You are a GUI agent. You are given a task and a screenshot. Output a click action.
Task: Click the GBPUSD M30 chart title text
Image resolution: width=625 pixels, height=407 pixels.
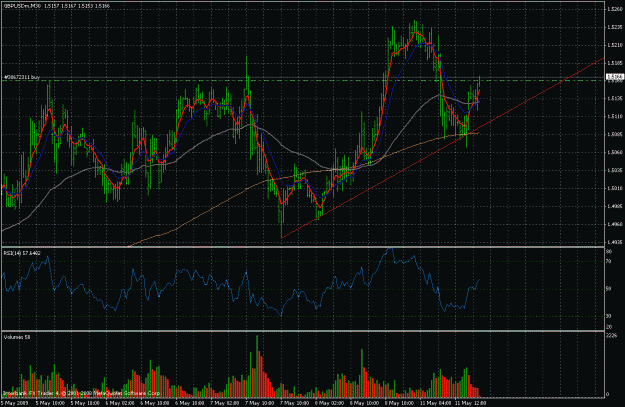57,6
